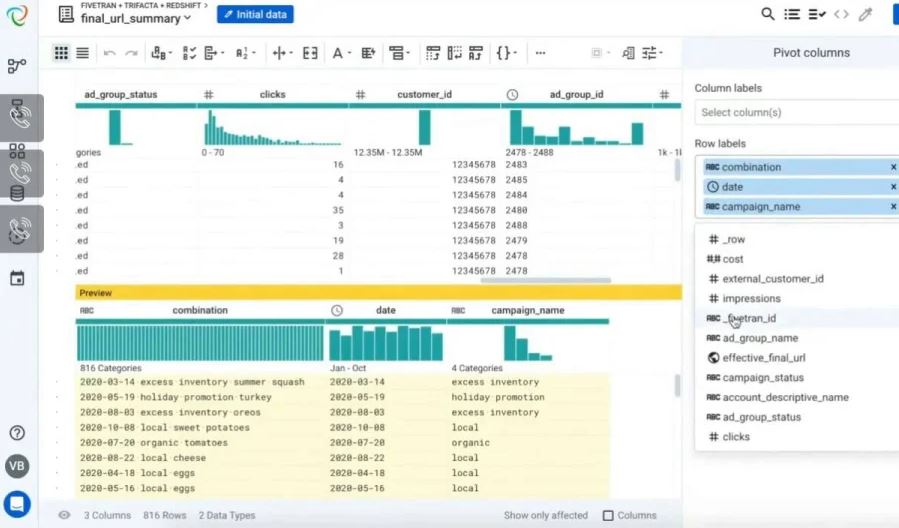
Task: Open the extract toolbar dropdown with arrow
Action: (x=214, y=53)
